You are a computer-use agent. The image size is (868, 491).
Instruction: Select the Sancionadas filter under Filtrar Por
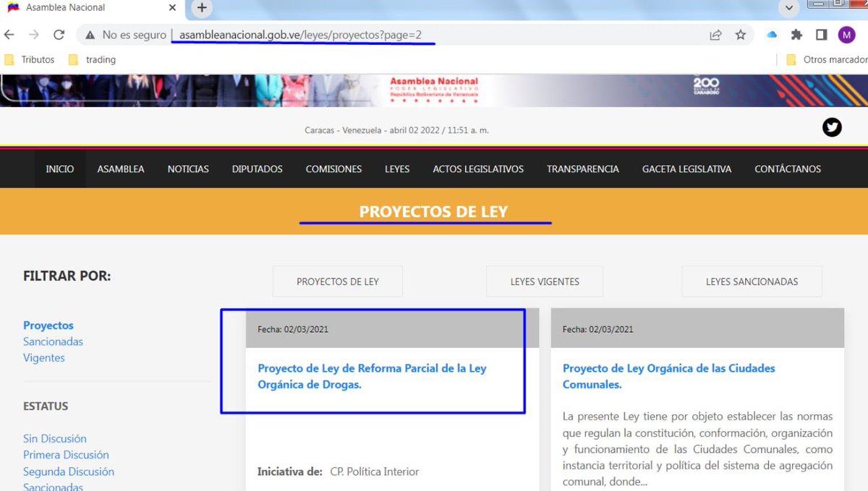click(x=53, y=341)
